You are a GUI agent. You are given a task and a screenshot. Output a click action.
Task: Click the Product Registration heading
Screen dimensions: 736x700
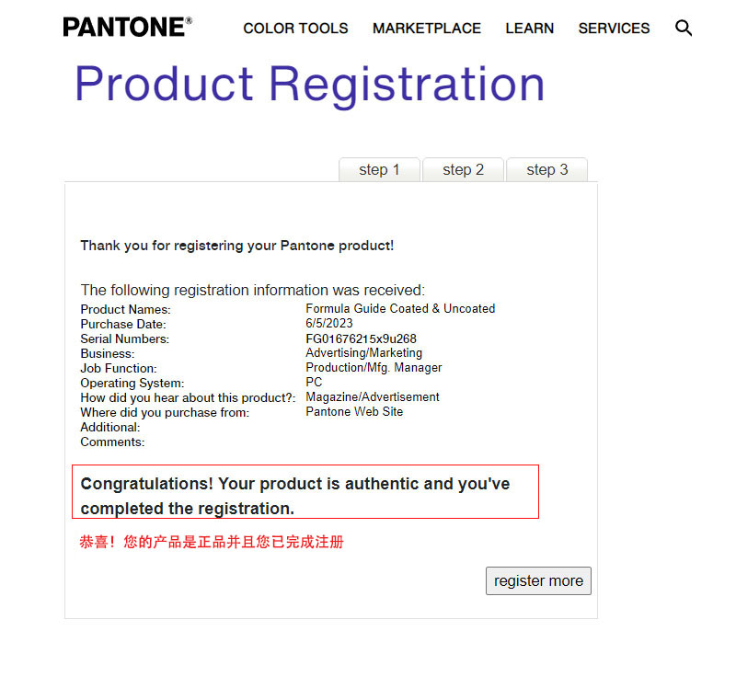pyautogui.click(x=309, y=85)
